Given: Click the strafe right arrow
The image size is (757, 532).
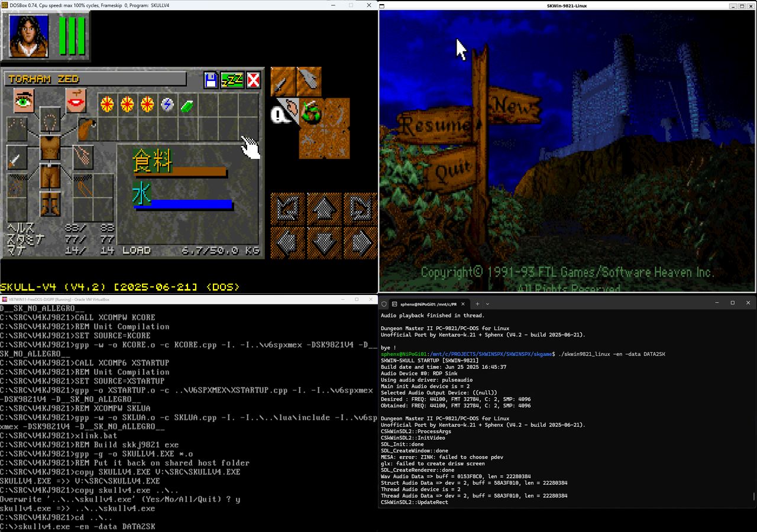Looking at the screenshot, I should tap(360, 242).
